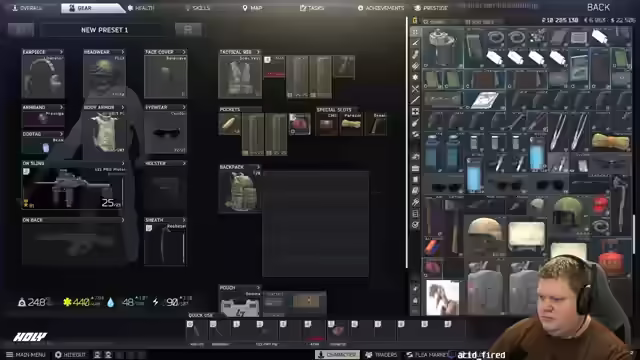Screen dimensions: 640x360
Task: Expand the Earpiece slot arrow
Action: click(61, 52)
